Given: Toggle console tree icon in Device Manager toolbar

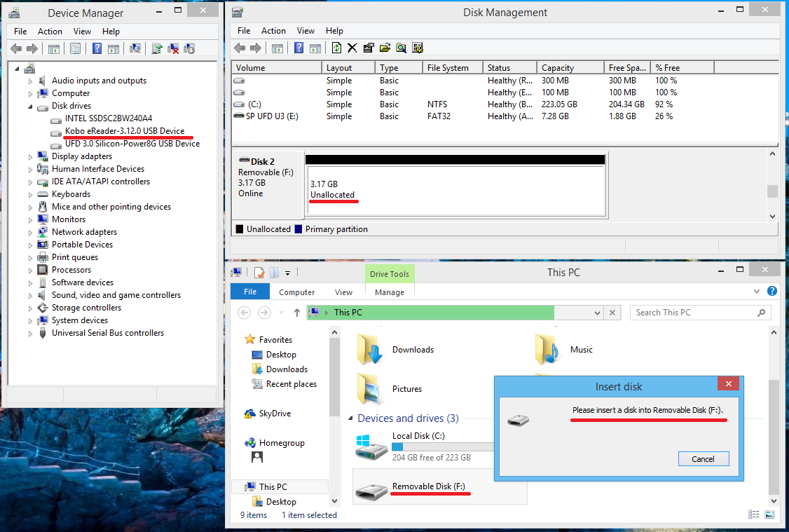Looking at the screenshot, I should [54, 49].
